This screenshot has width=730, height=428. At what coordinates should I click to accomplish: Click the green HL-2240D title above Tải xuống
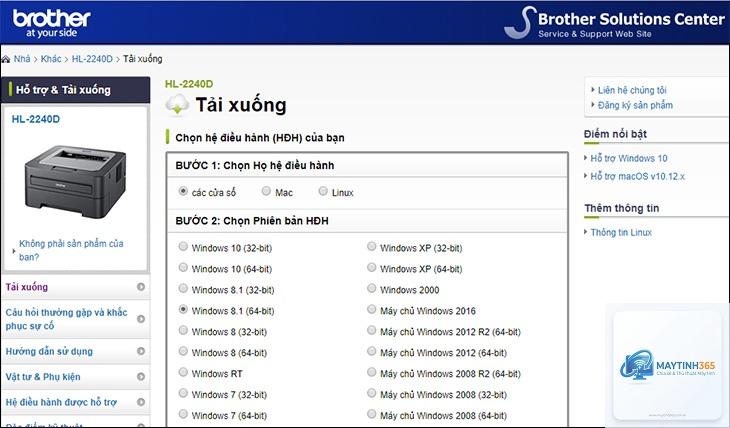(x=189, y=84)
